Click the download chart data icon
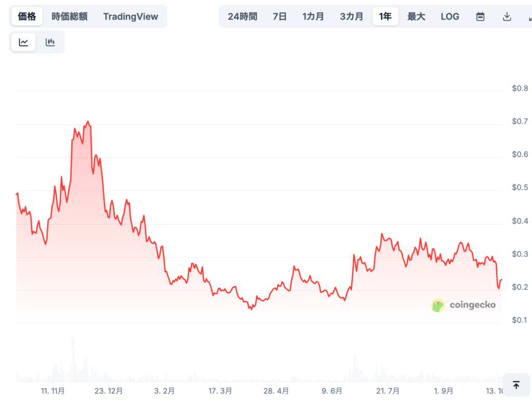The height and width of the screenshot is (404, 532). pos(507,17)
